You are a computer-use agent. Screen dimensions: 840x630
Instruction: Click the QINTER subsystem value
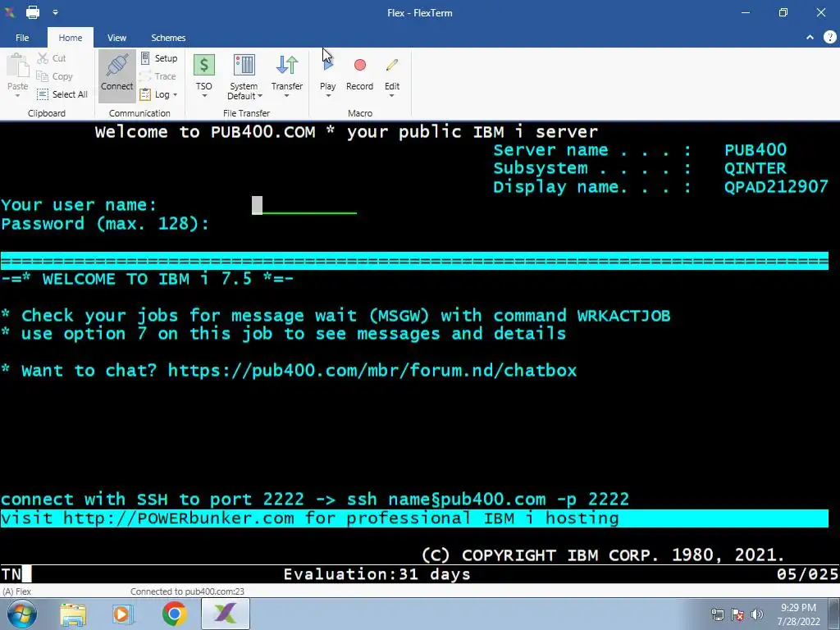tap(756, 168)
